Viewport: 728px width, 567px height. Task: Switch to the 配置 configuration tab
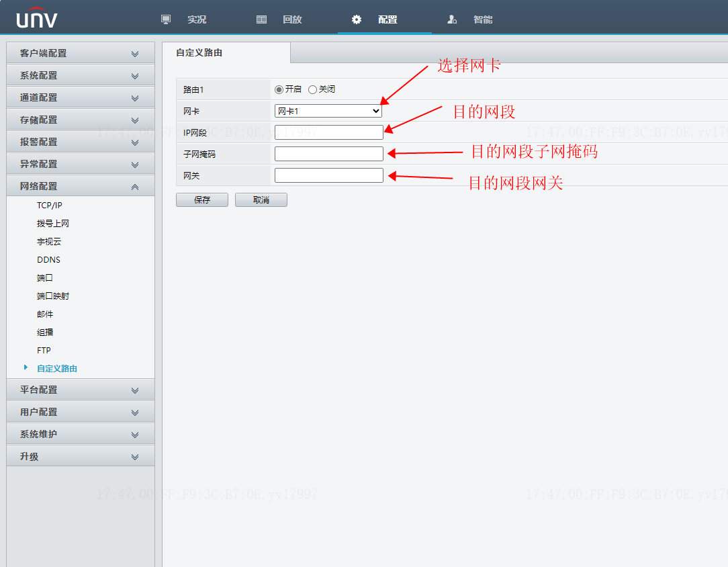[388, 19]
